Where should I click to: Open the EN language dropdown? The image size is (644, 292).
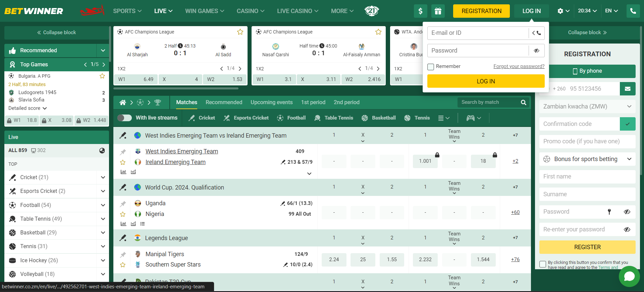pos(611,11)
